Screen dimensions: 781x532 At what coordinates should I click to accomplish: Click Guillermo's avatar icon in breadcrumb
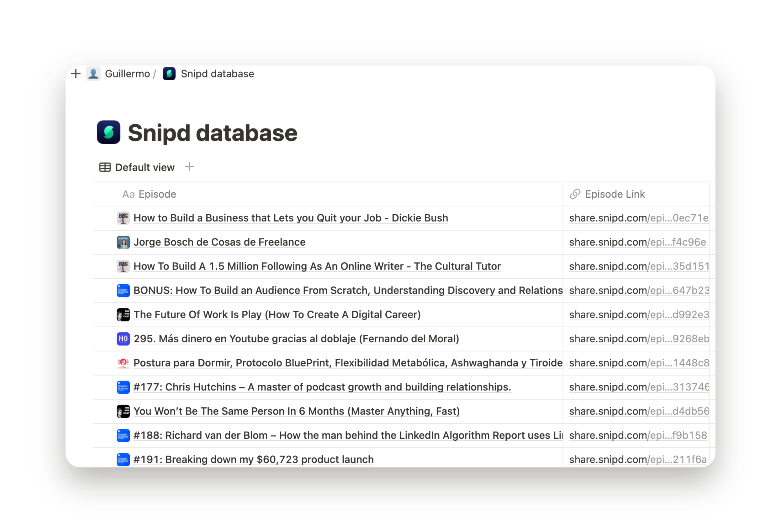[93, 74]
